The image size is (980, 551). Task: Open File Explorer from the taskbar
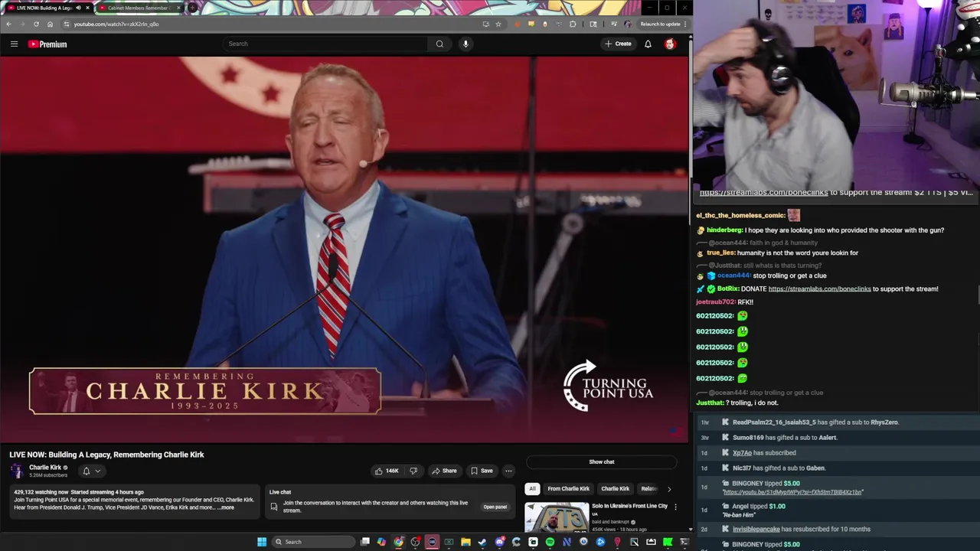pos(465,542)
